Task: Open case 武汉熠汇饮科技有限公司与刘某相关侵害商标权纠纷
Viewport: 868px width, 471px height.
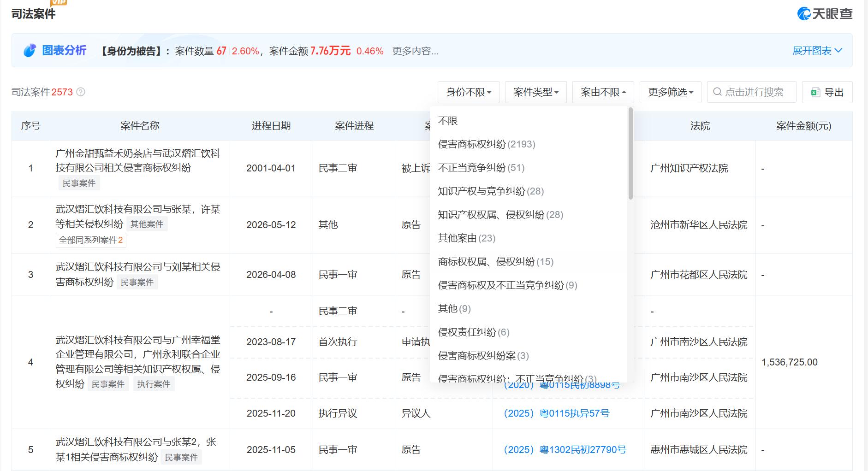Action: tap(138, 274)
